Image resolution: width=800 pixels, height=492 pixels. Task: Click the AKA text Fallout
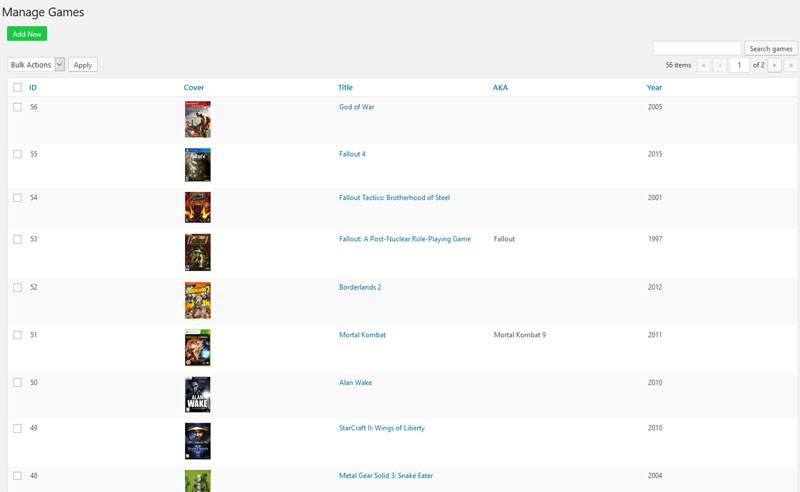point(504,239)
